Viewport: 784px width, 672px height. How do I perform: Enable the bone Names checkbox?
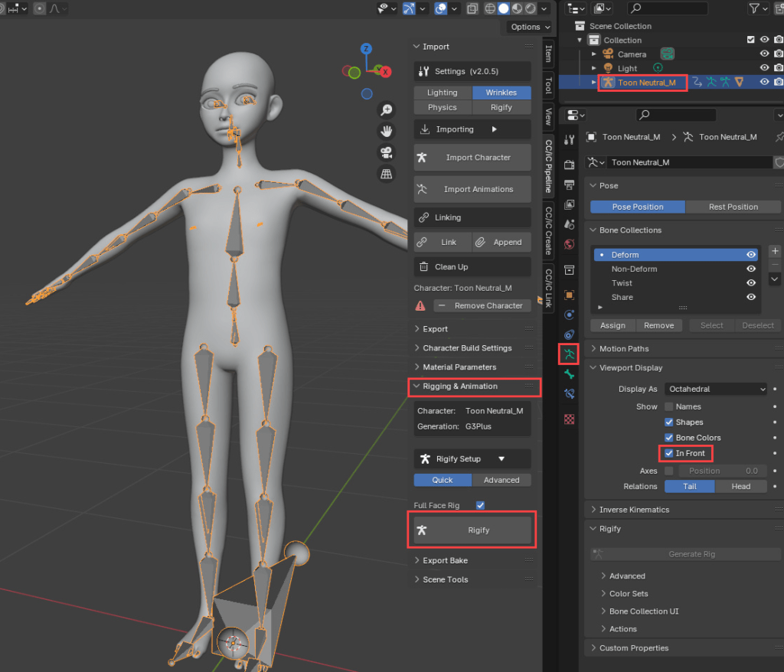(x=669, y=406)
